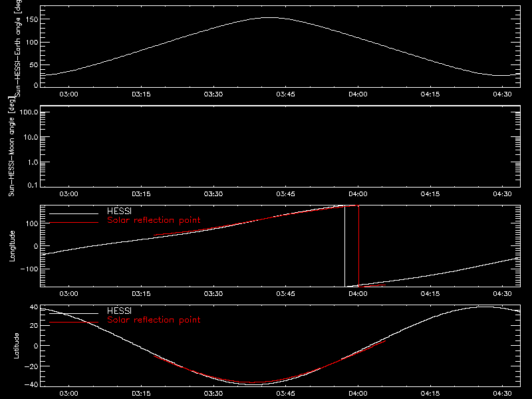Viewport: 532px width, 399px height.
Task: Click the 03:00 time label of the Earth angle plot
Action: (69, 94)
